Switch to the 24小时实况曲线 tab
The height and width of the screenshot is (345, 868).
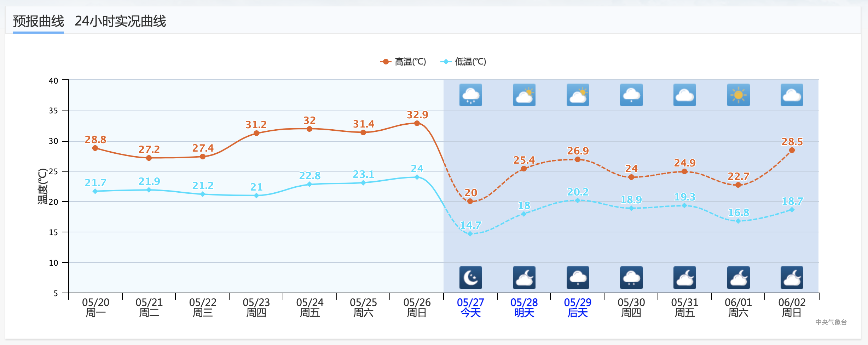click(120, 21)
